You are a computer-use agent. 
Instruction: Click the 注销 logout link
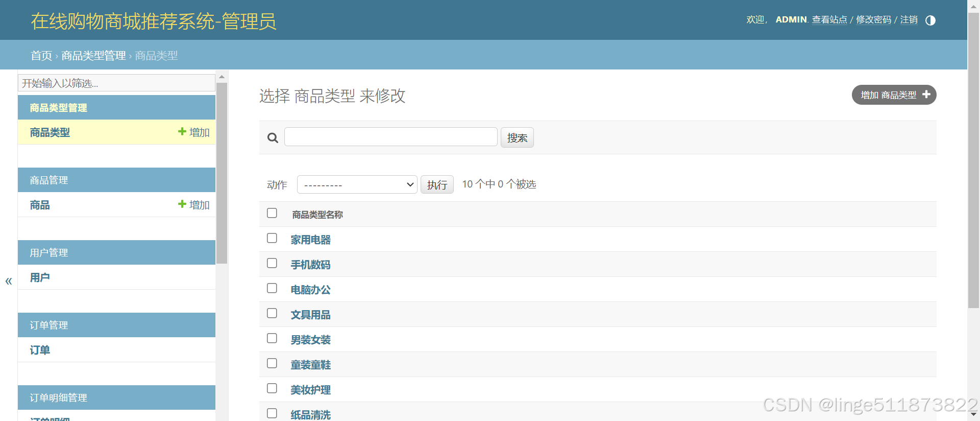pyautogui.click(x=909, y=20)
